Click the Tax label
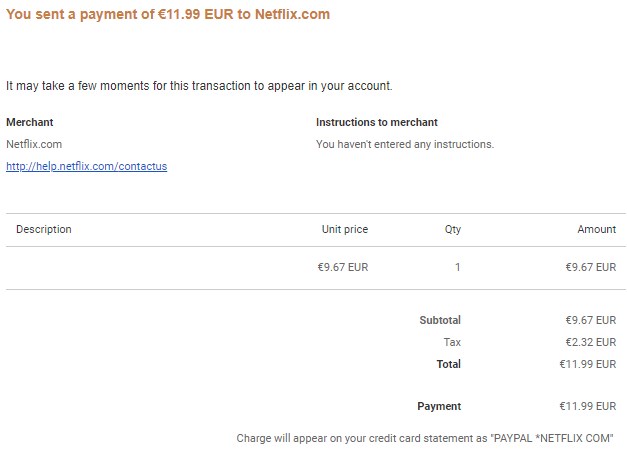The height and width of the screenshot is (460, 627). point(452,342)
